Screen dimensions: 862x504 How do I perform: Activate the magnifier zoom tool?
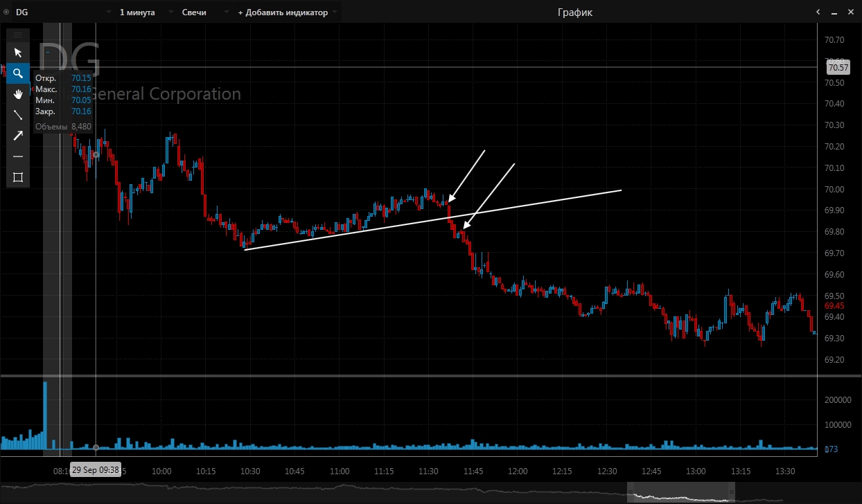[18, 73]
